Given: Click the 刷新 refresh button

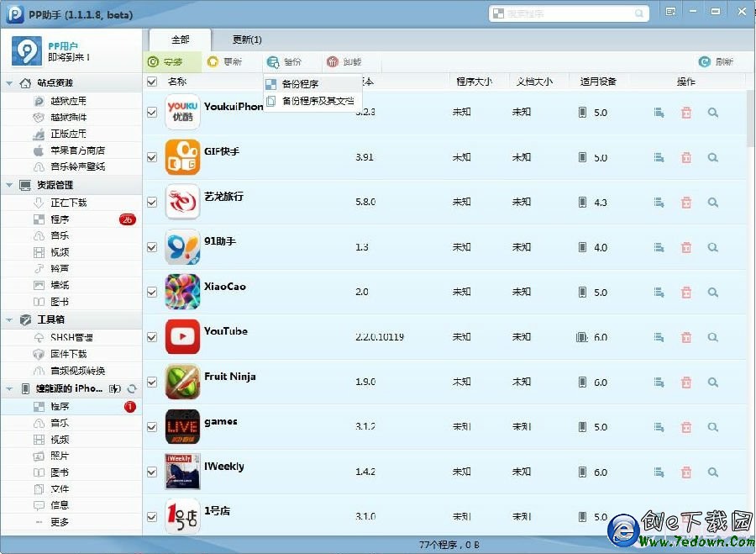Looking at the screenshot, I should [716, 61].
